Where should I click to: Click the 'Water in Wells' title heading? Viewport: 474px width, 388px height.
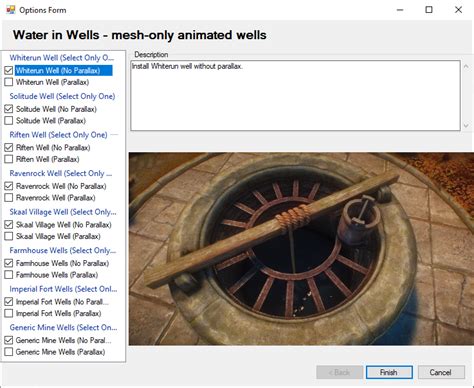click(140, 35)
